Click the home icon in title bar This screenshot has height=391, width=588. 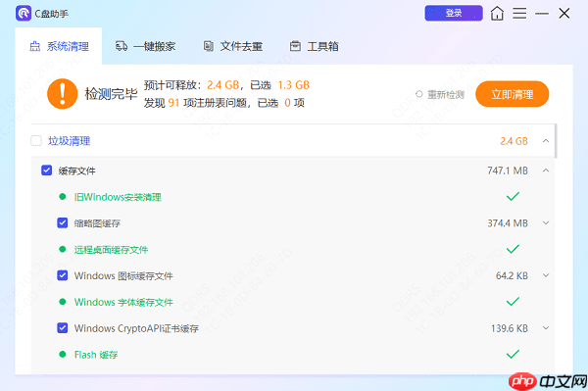click(x=497, y=14)
